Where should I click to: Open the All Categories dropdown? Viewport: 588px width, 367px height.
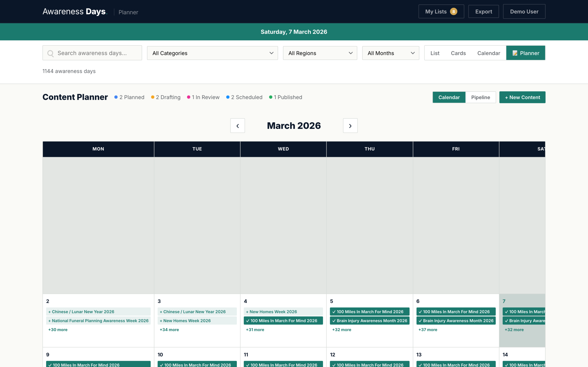212,53
